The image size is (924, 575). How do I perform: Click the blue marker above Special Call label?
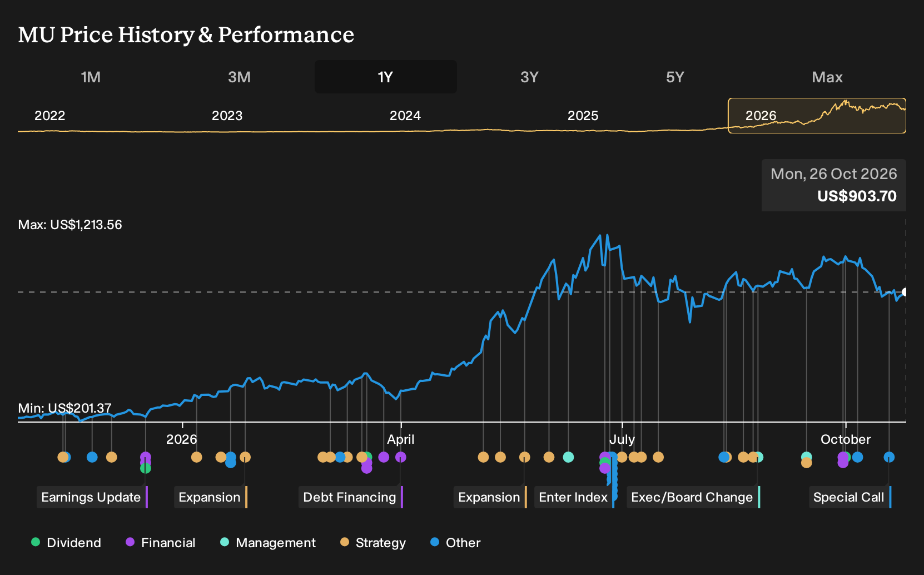click(x=889, y=457)
